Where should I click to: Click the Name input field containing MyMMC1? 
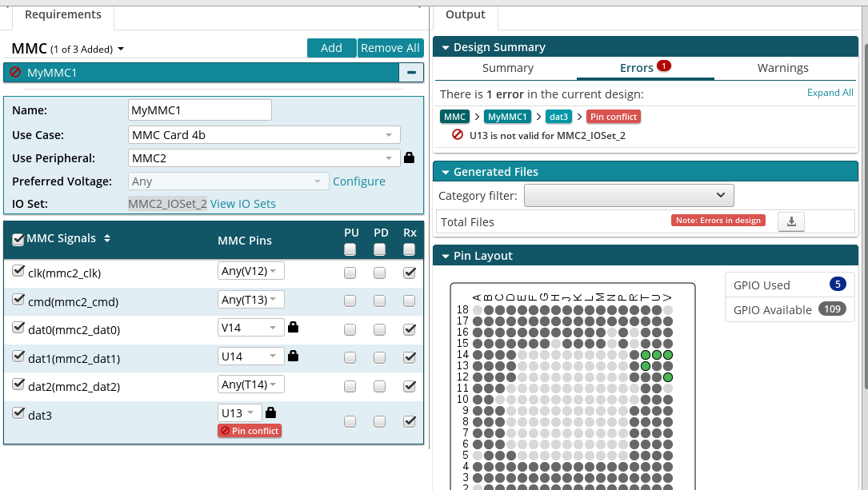[199, 110]
